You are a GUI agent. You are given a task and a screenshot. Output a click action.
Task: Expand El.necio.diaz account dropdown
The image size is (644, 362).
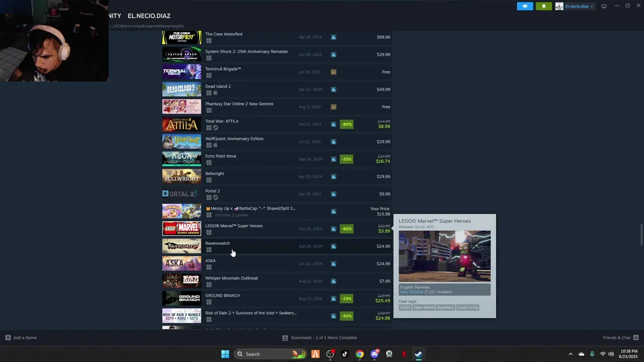click(579, 6)
